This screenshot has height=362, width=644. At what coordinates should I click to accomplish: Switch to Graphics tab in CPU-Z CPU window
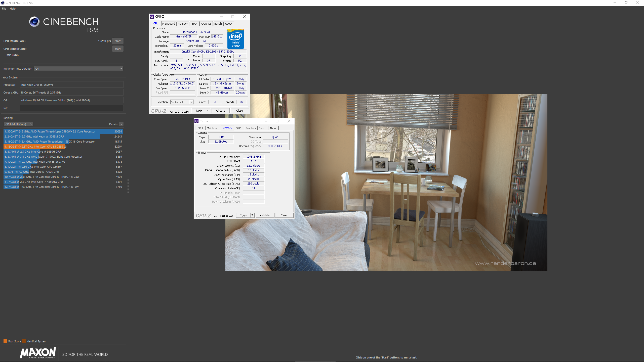(206, 24)
